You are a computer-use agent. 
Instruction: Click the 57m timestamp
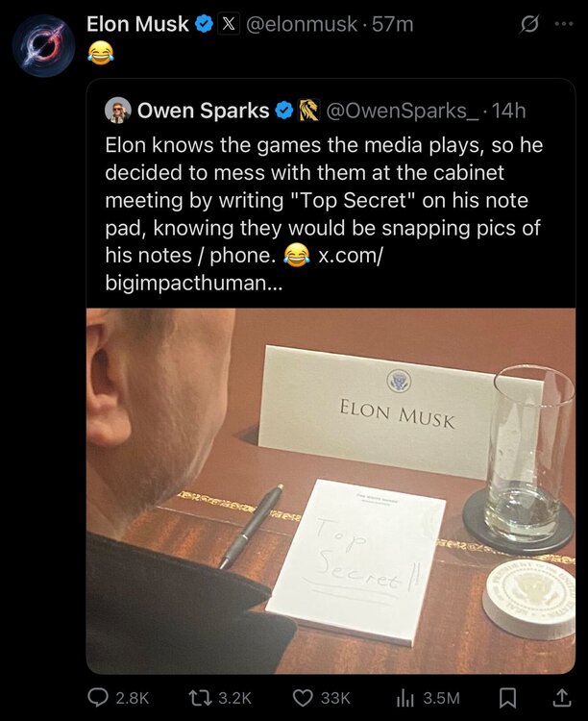pos(392,25)
